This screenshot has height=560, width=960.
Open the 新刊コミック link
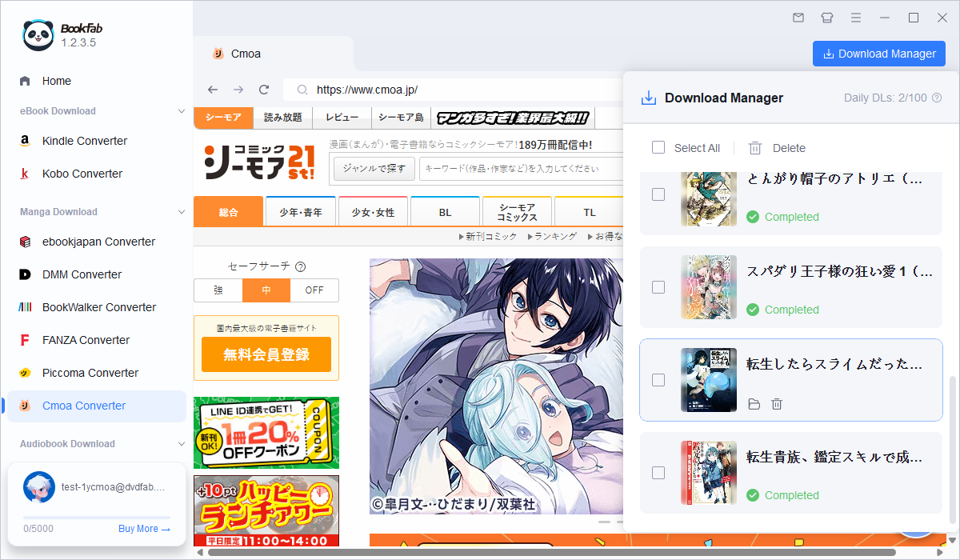click(x=488, y=236)
